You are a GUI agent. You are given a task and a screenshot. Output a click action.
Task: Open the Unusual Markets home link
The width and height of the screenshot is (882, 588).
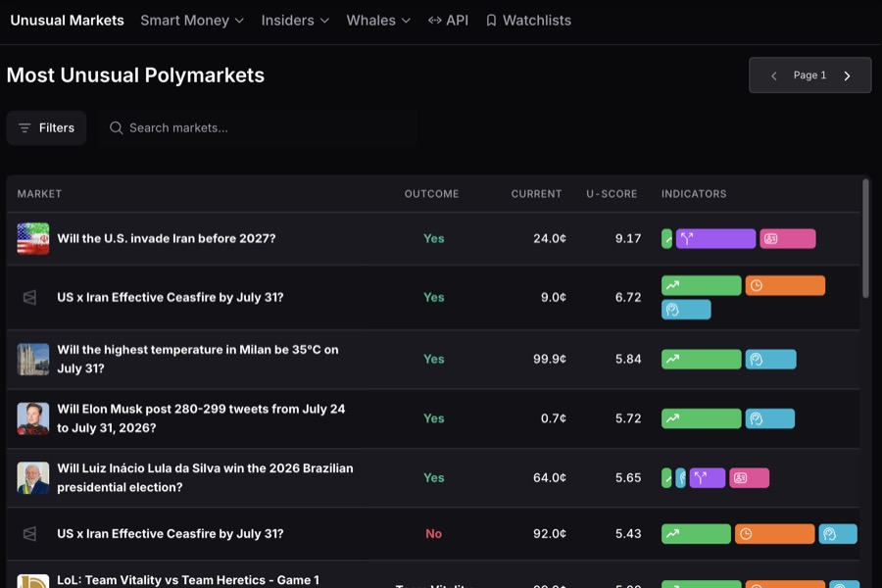click(x=67, y=21)
